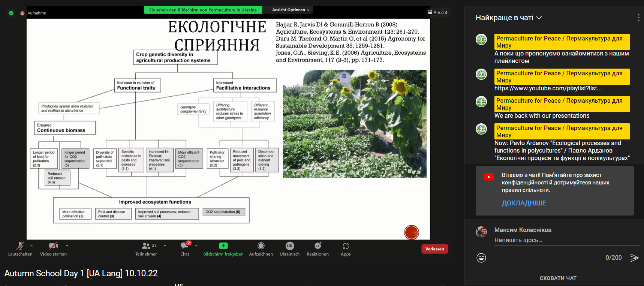
Task: Open the Zoom Apps icon
Action: (346, 246)
